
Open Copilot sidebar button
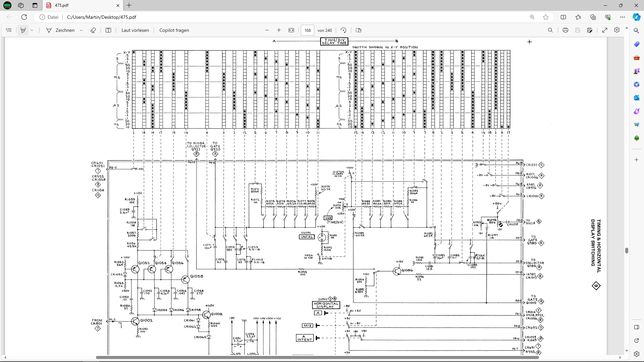pyautogui.click(x=636, y=17)
